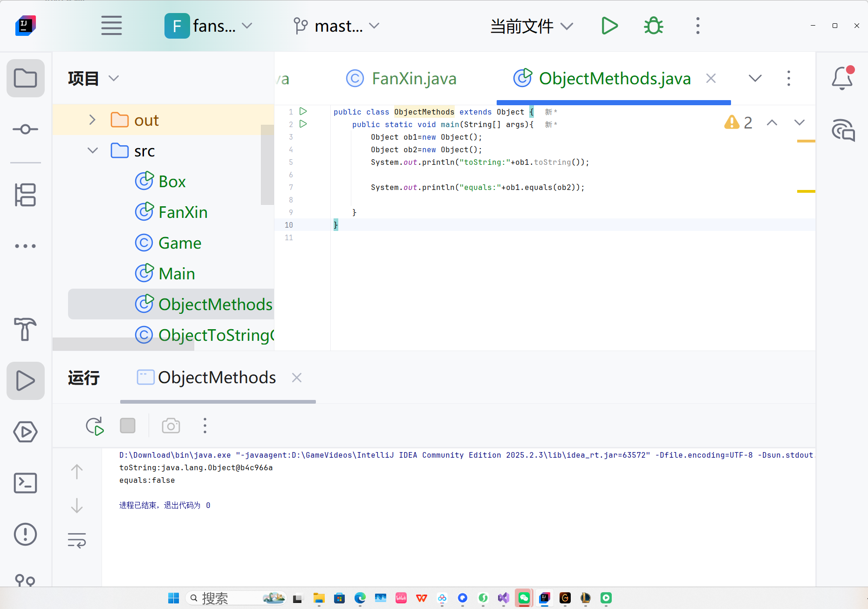Image resolution: width=868 pixels, height=609 pixels.
Task: Open the Git tool window icon
Action: 26,580
